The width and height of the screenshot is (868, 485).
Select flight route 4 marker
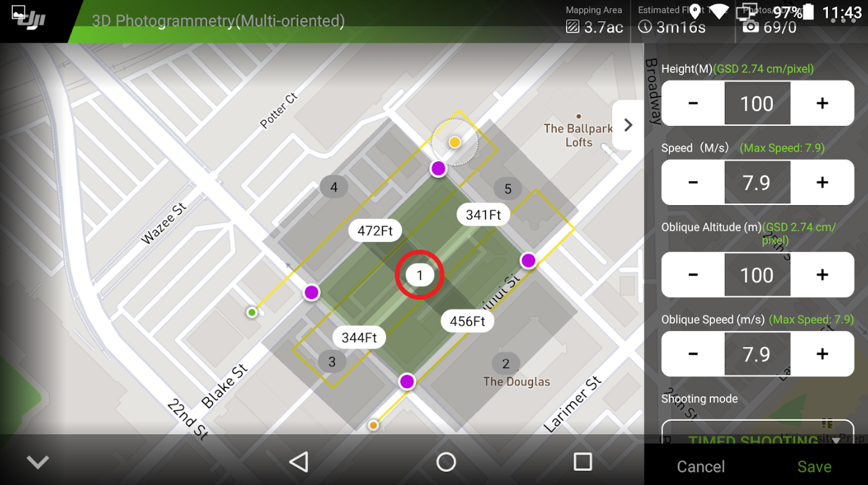click(x=334, y=187)
